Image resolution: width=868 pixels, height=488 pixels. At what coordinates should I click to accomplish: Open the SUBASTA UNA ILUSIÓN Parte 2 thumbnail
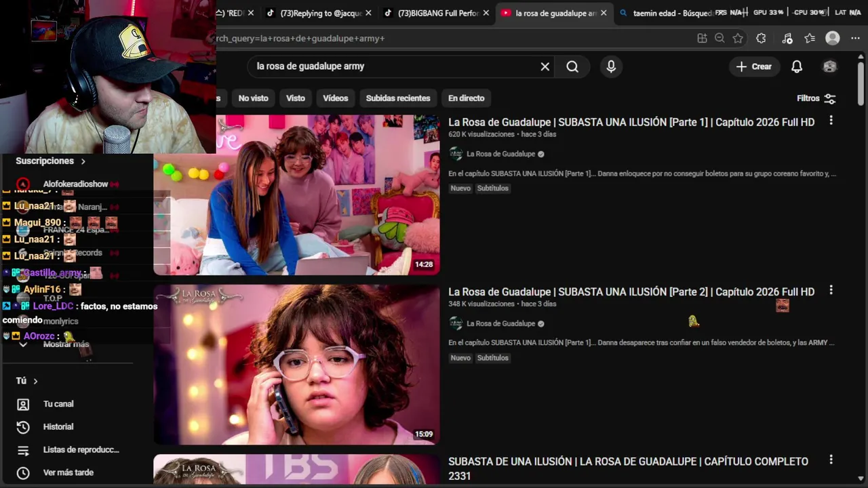pos(296,365)
